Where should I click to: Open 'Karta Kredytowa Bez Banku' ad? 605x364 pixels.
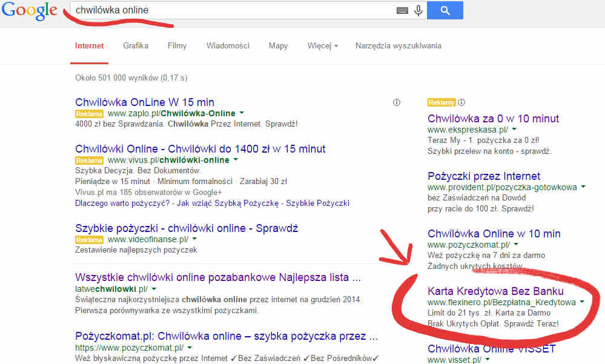tap(495, 291)
